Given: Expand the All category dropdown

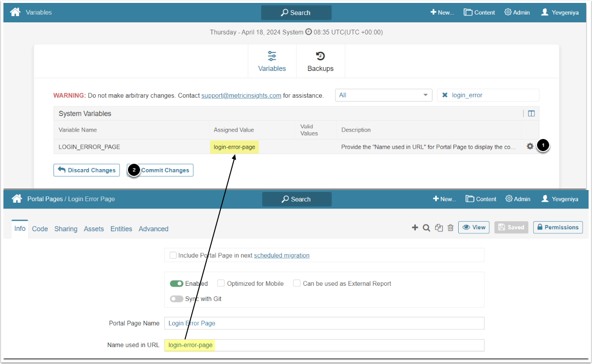Looking at the screenshot, I should coord(383,95).
